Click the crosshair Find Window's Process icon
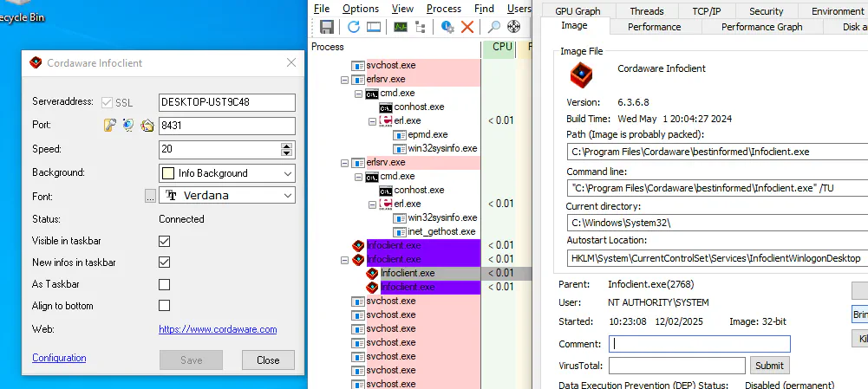Image resolution: width=868 pixels, height=389 pixels. 513,27
